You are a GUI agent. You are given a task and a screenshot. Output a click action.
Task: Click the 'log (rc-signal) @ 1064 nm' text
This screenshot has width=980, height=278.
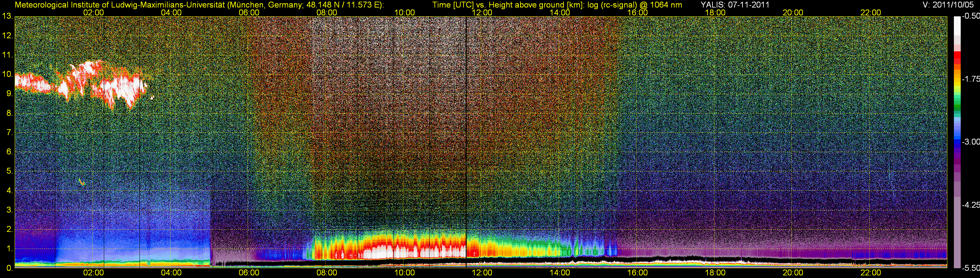click(635, 5)
